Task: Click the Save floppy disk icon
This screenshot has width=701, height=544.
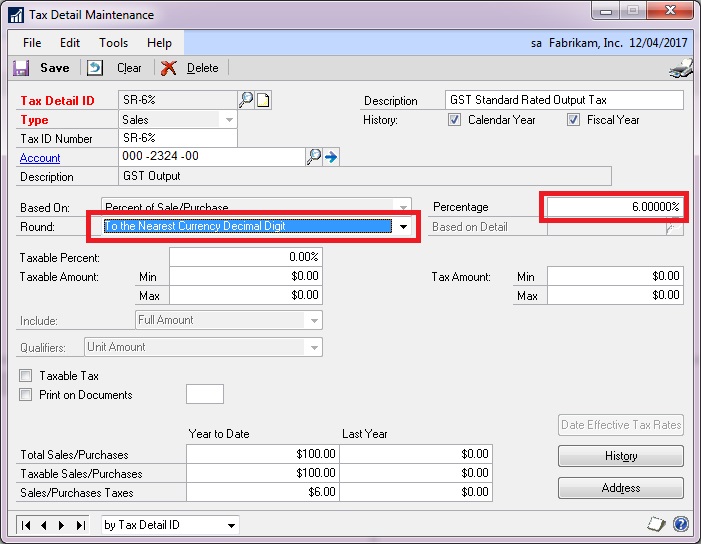Action: pos(21,68)
